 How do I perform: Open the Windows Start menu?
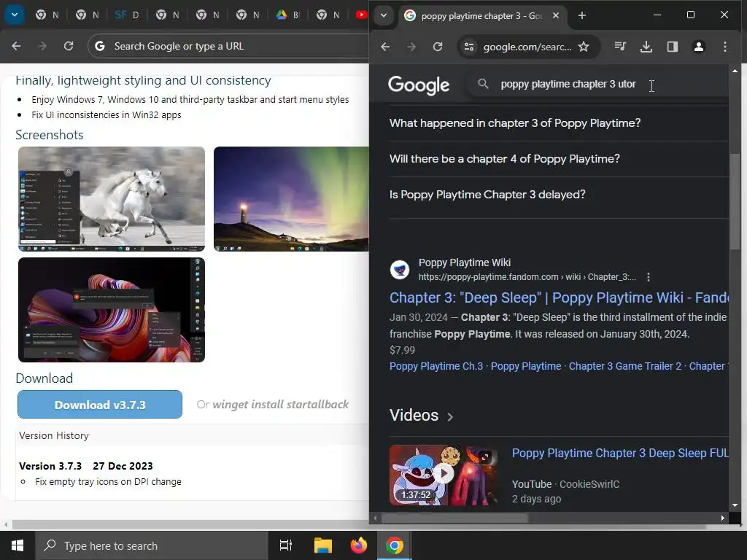click(18, 545)
